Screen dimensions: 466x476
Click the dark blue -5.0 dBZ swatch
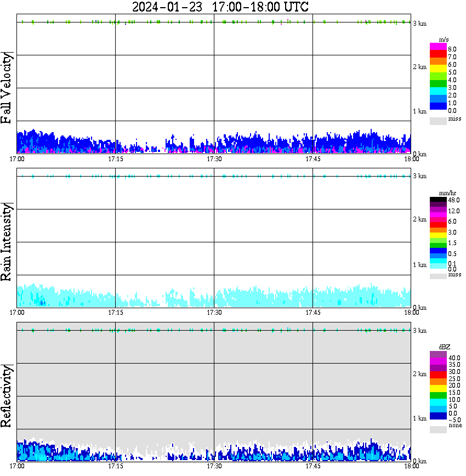(438, 416)
